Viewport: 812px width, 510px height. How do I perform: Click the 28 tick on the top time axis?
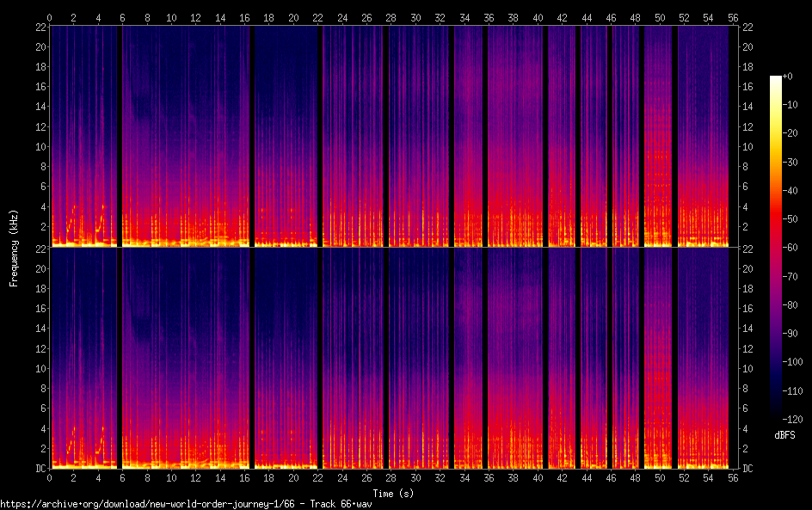(x=391, y=17)
